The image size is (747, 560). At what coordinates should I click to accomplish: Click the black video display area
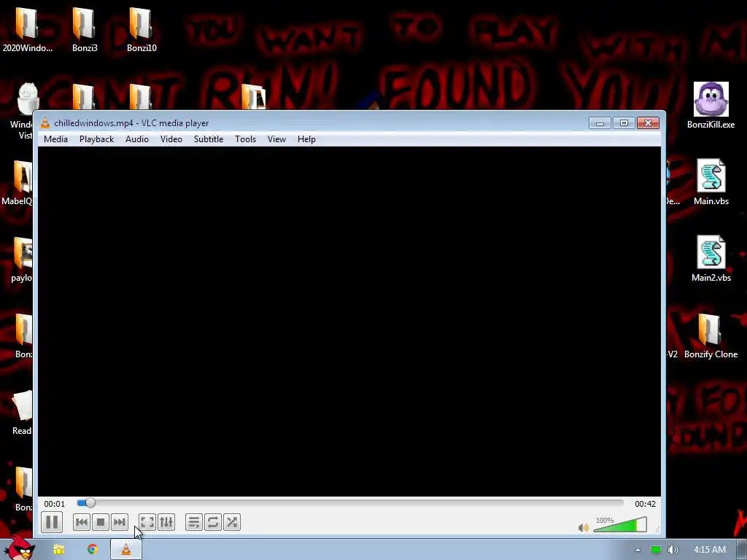tap(349, 322)
